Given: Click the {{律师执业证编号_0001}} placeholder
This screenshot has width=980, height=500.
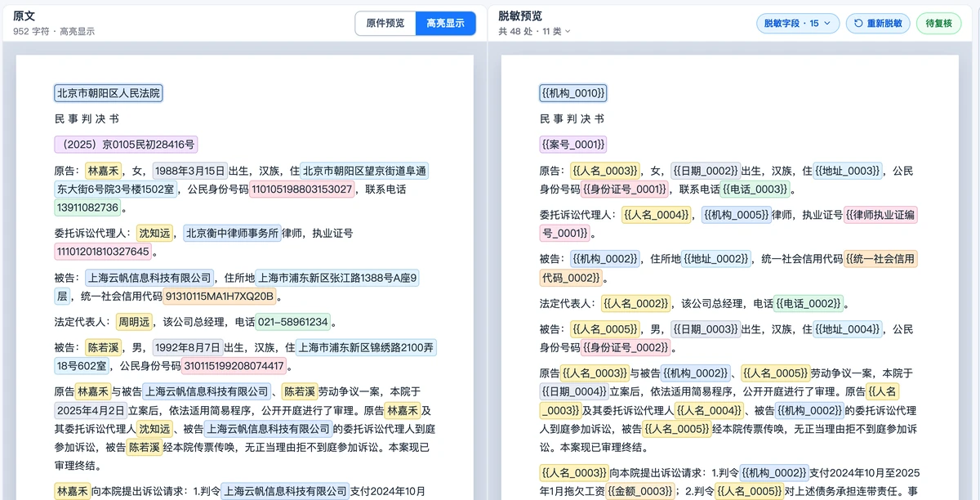Looking at the screenshot, I should (x=880, y=215).
